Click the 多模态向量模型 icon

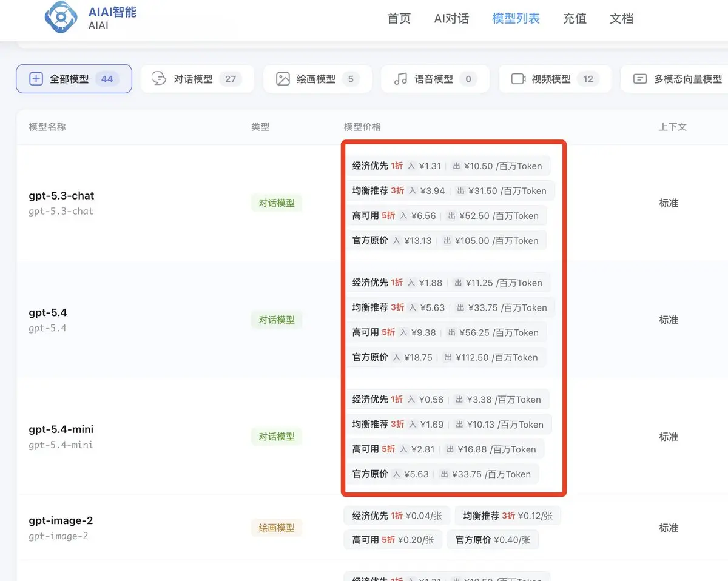coord(640,79)
